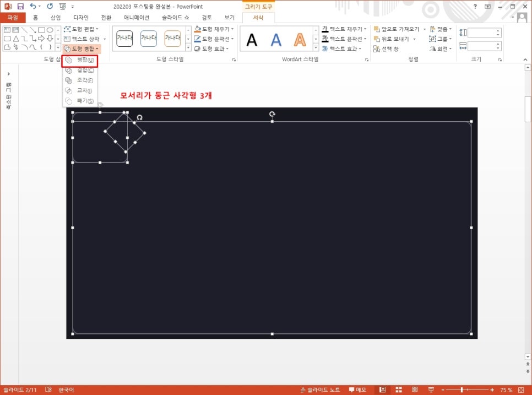This screenshot has height=395, width=532.
Task: Open the 선택 창 selection pane
Action: 386,49
